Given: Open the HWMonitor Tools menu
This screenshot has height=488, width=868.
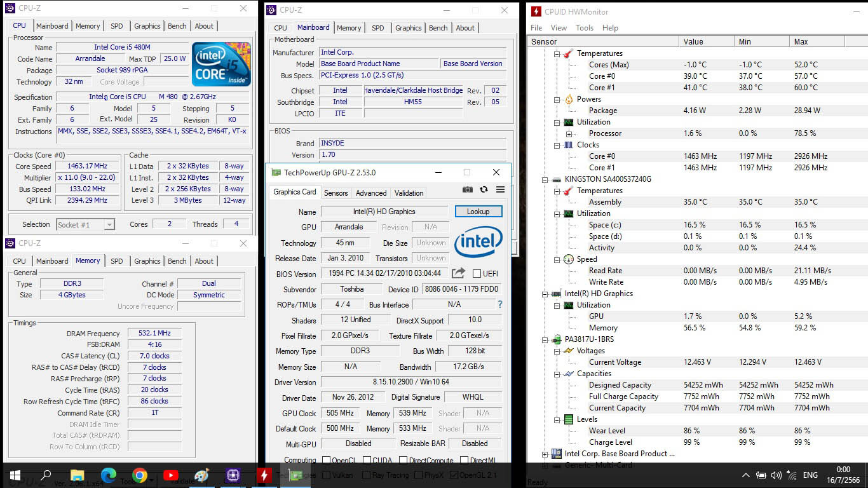Looking at the screenshot, I should (x=585, y=28).
